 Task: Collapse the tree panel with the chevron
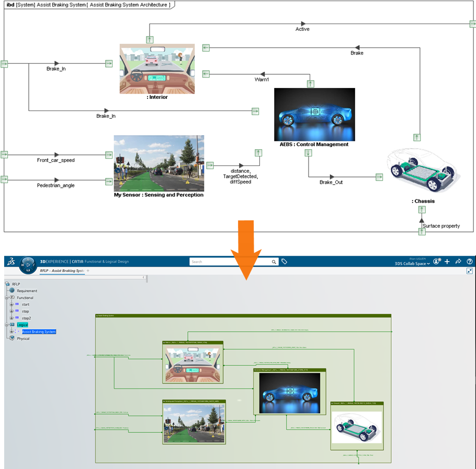(x=144, y=277)
